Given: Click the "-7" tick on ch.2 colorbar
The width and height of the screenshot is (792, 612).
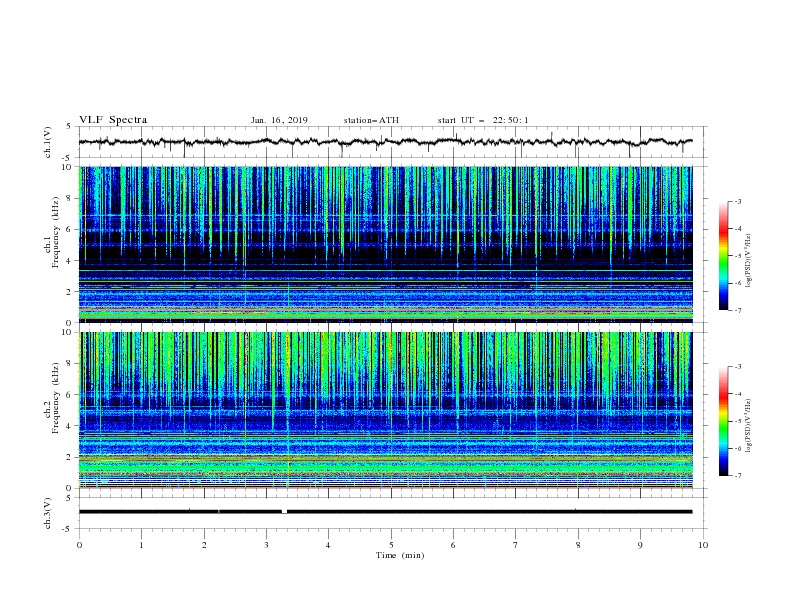Looking at the screenshot, I should [x=738, y=475].
